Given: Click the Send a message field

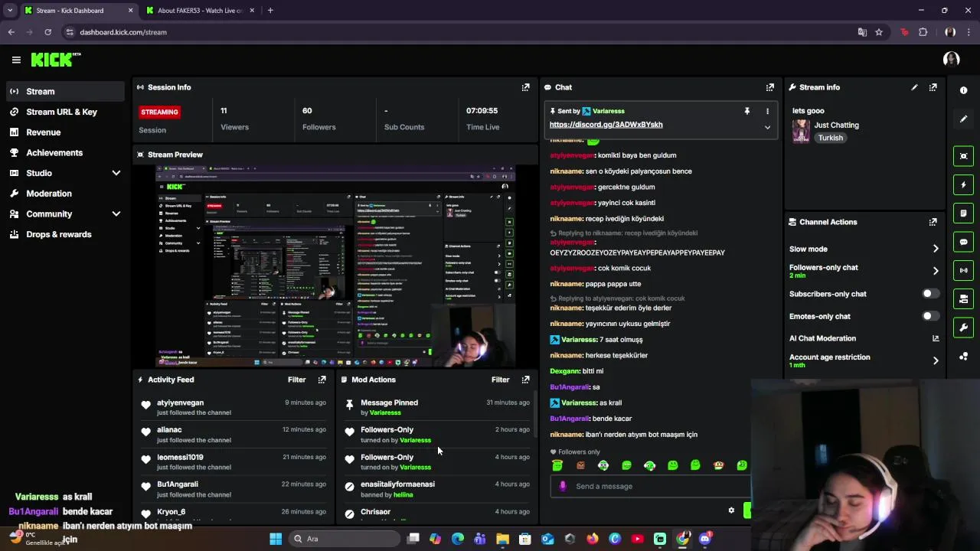Looking at the screenshot, I should 651,486.
